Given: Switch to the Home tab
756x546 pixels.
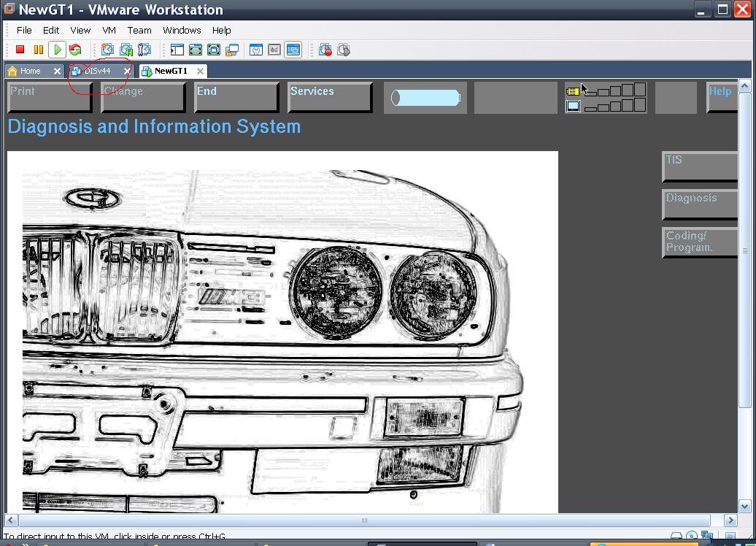Looking at the screenshot, I should pos(31,71).
